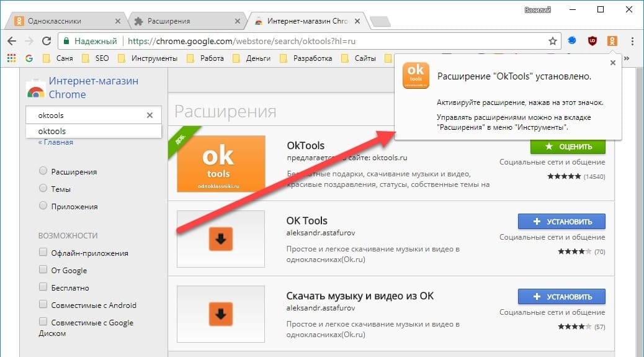
Task: Click the secure padlock icon in address bar
Action: pyautogui.click(x=66, y=41)
